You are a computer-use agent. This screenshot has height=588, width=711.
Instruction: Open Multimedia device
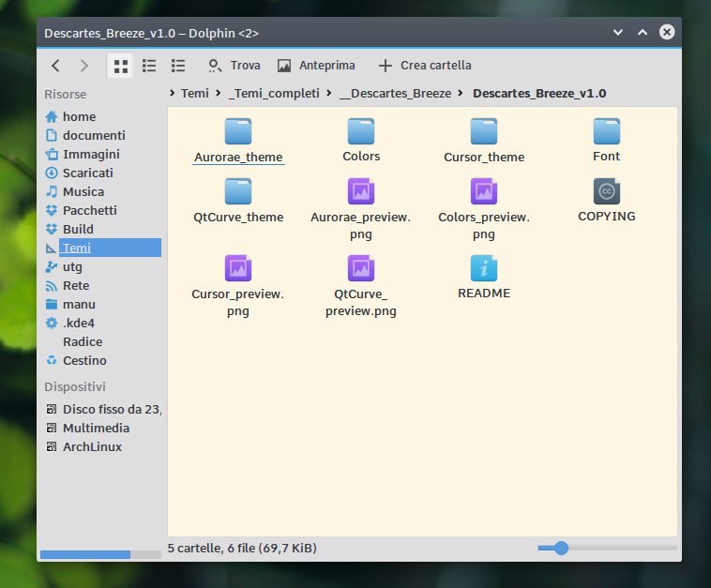pyautogui.click(x=102, y=428)
